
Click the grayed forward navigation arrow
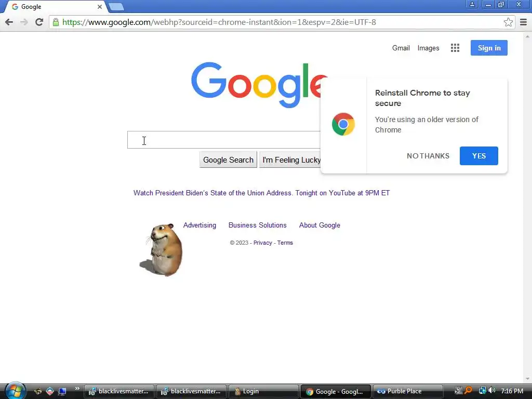point(24,22)
